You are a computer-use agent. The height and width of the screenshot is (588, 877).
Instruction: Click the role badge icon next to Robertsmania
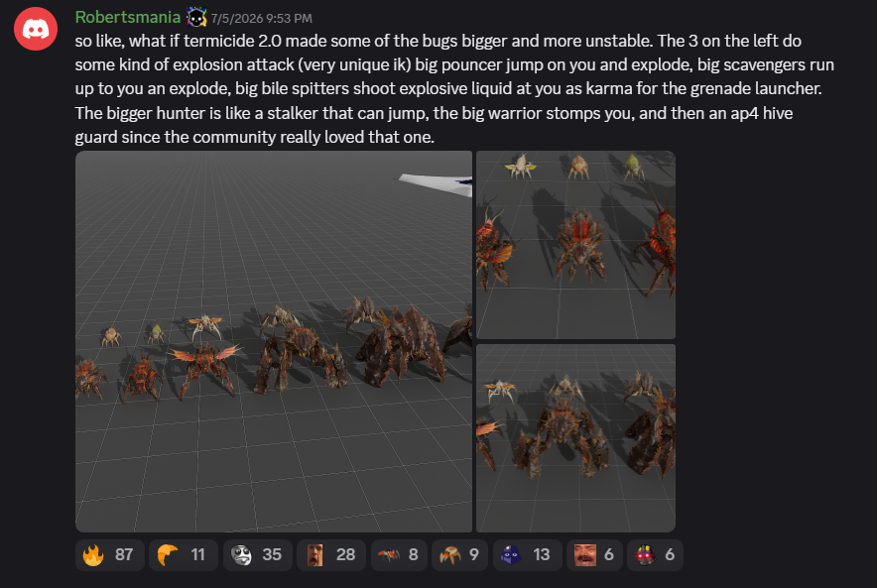click(196, 18)
